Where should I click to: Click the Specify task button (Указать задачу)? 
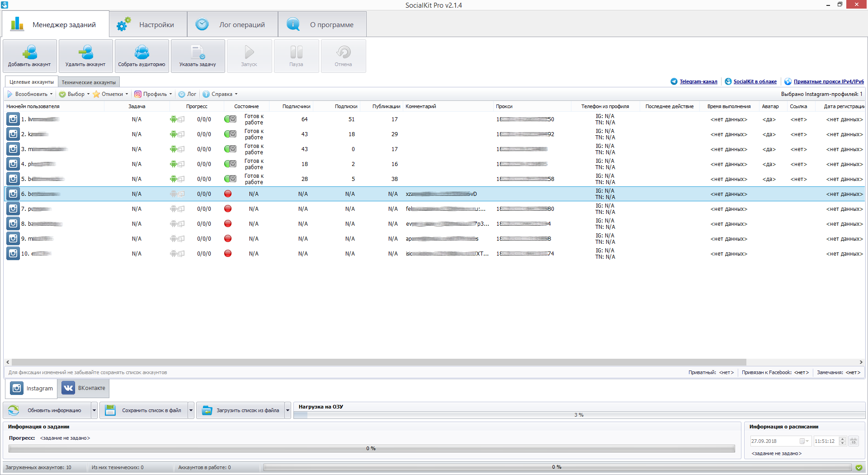point(198,56)
